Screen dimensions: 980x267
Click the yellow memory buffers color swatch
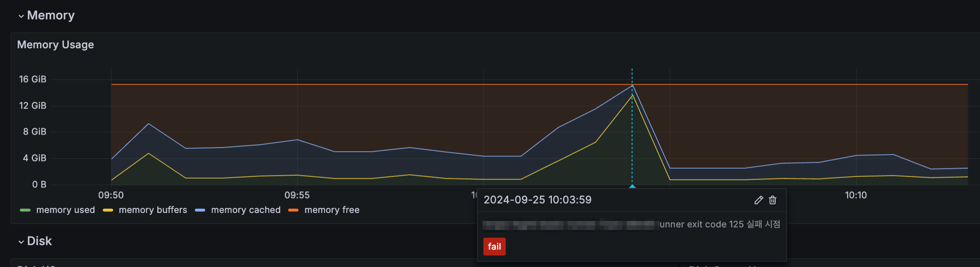click(108, 210)
